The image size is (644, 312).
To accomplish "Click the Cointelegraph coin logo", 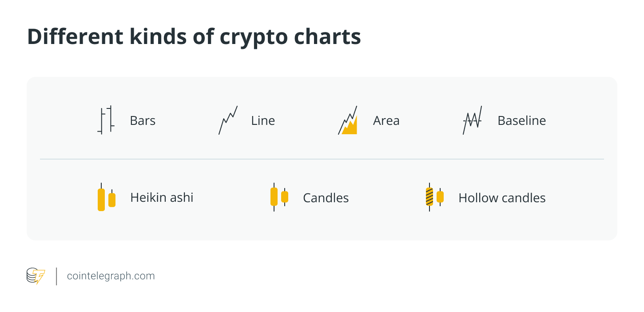I will point(36,276).
